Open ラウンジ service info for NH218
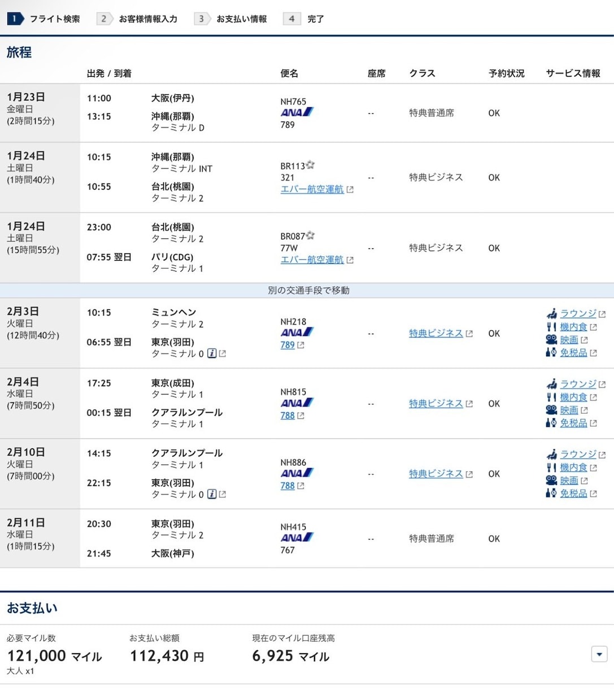614x700 pixels. pyautogui.click(x=578, y=313)
